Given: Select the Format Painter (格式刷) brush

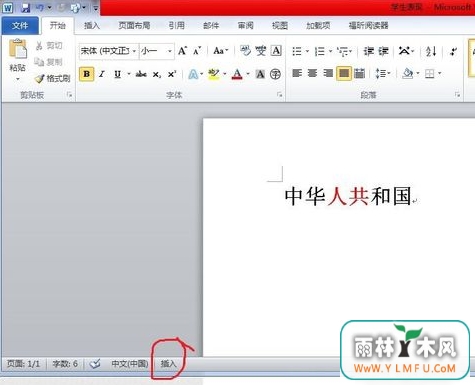Looking at the screenshot, I should coord(52,78).
